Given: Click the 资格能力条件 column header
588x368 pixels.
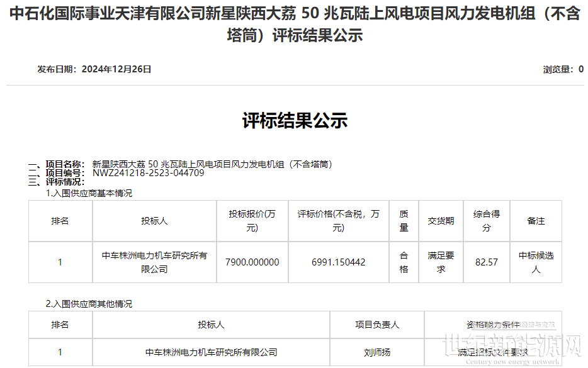Looking at the screenshot, I should coord(493,325).
